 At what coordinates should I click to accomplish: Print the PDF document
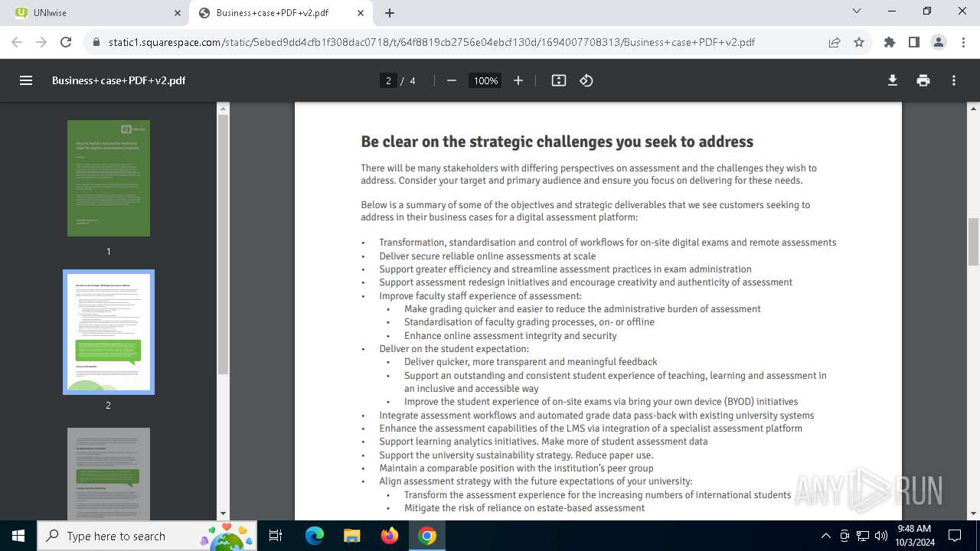coord(923,80)
